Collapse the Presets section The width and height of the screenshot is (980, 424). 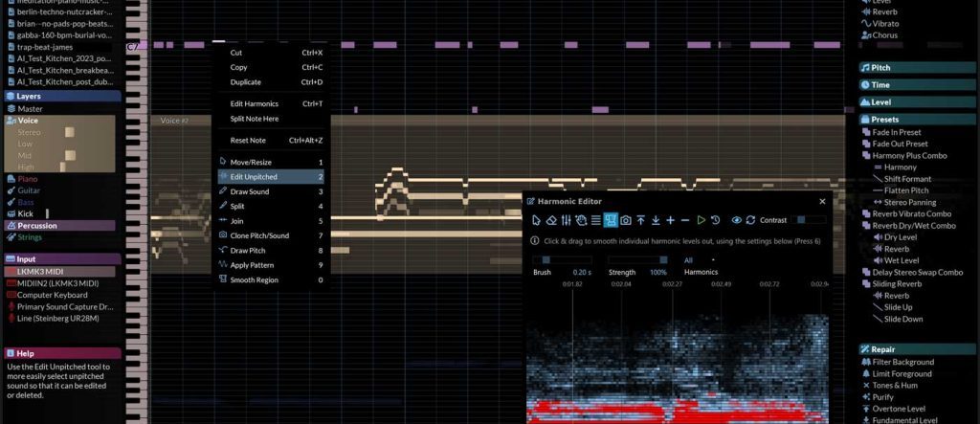coord(917,120)
